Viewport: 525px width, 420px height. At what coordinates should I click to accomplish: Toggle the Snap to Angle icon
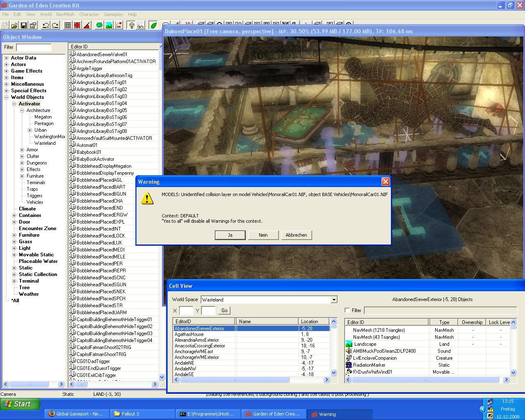point(87,25)
